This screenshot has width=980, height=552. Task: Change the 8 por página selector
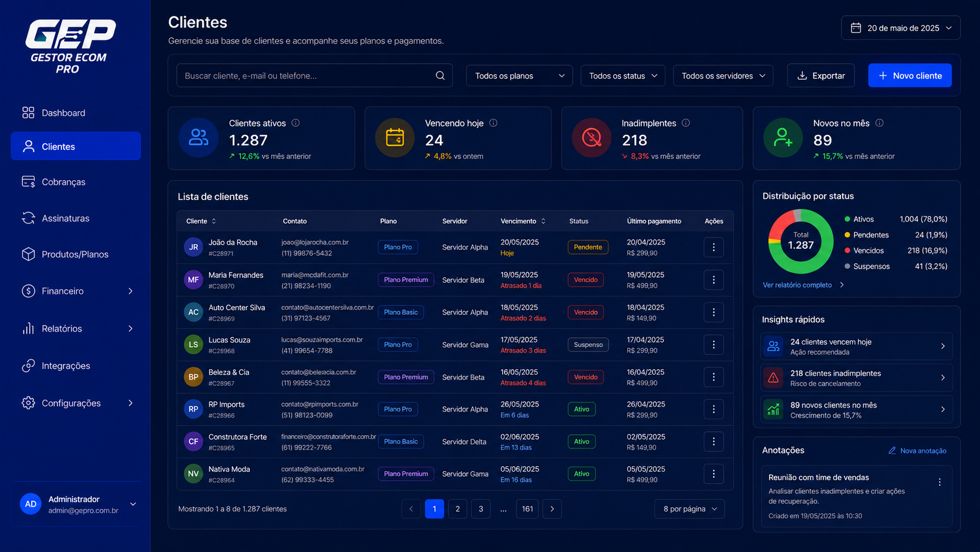click(689, 509)
